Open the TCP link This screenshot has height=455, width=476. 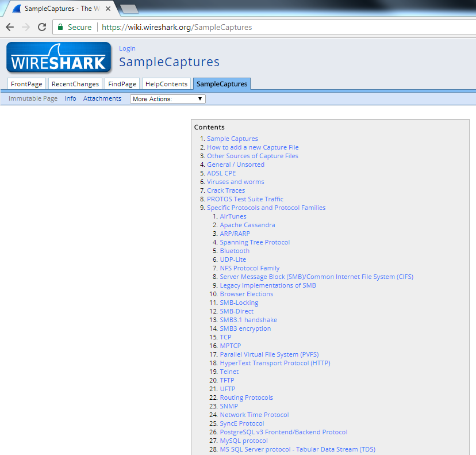225,337
